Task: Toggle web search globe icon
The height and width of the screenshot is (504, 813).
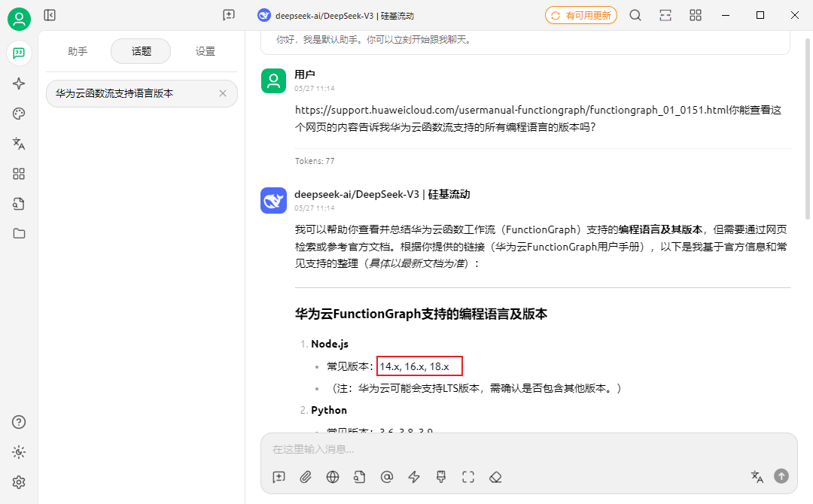Action: pyautogui.click(x=333, y=477)
